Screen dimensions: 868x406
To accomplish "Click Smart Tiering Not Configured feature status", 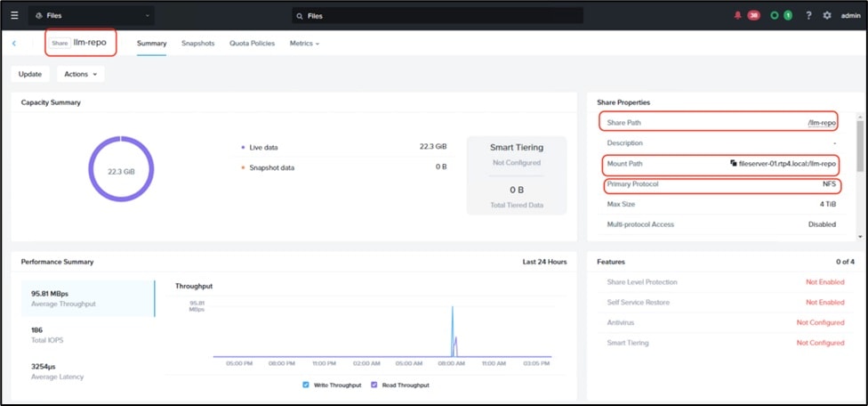I will pos(820,343).
